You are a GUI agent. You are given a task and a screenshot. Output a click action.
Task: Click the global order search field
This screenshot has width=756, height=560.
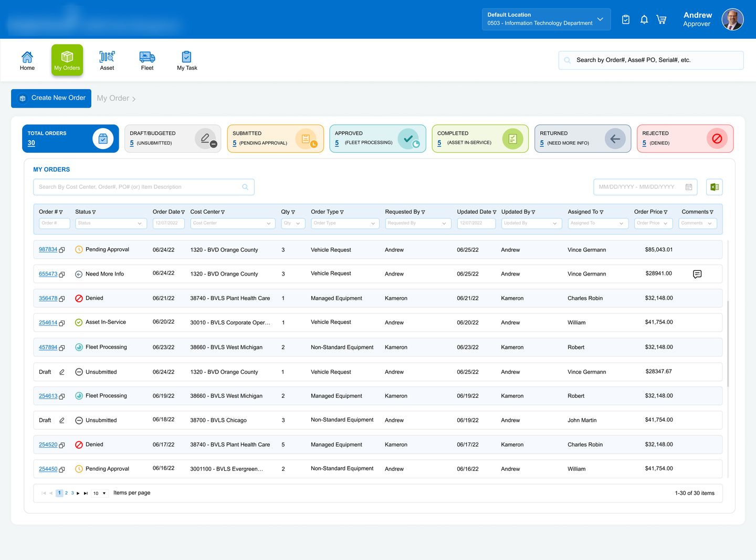coord(651,60)
